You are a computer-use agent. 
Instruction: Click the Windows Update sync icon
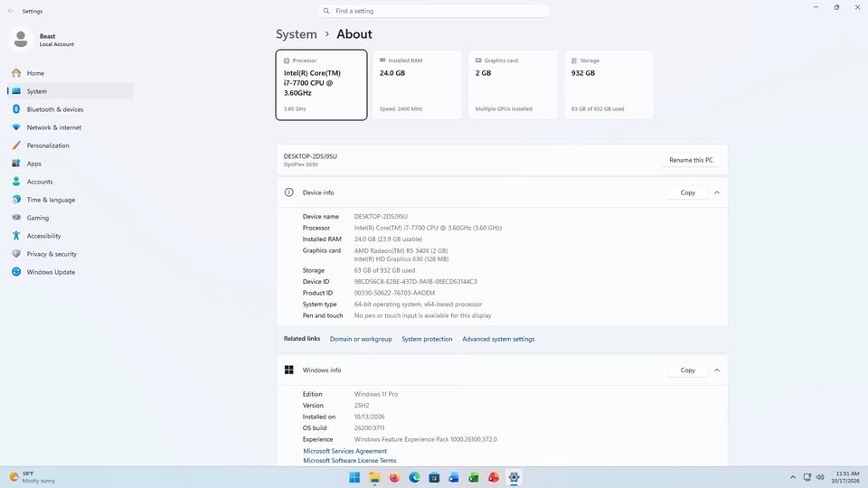pyautogui.click(x=16, y=272)
